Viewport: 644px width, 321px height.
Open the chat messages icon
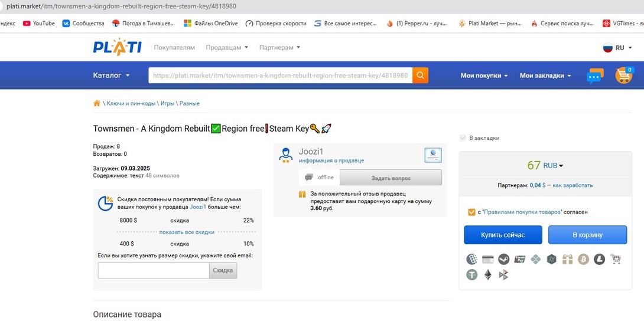[x=595, y=76]
